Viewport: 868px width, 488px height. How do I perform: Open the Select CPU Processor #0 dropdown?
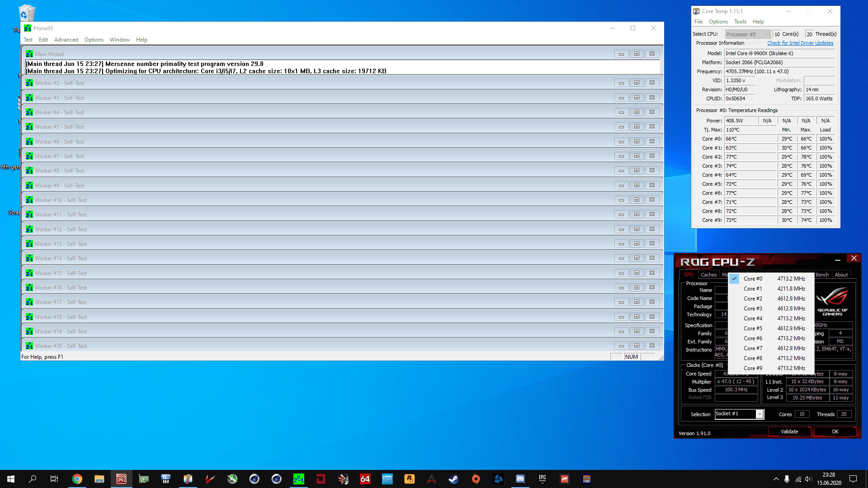pos(747,34)
